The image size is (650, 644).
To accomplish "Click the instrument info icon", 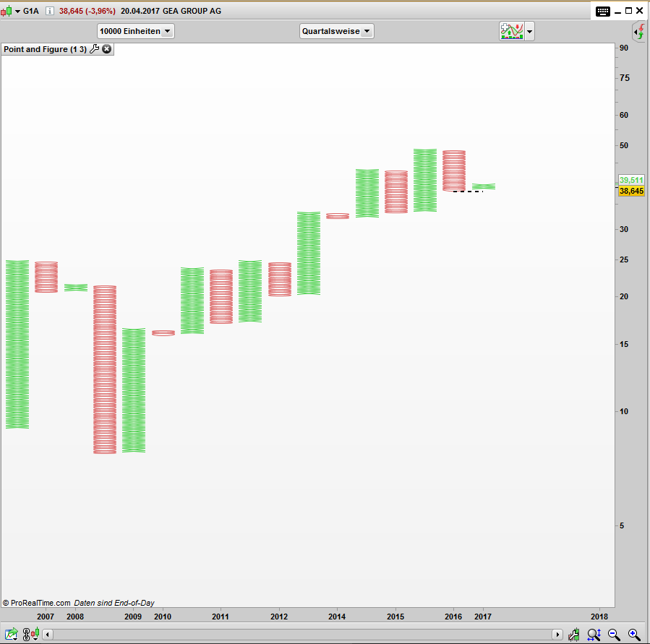I will click(x=48, y=11).
